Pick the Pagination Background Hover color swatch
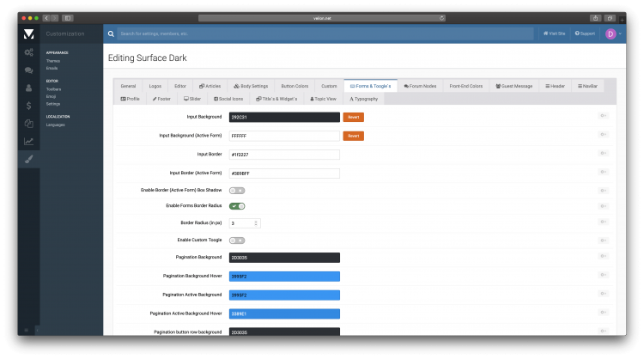Viewport: 644px width, 359px height. pos(284,276)
